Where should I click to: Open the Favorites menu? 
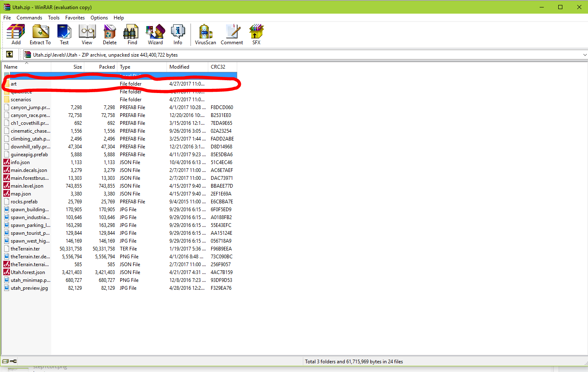tap(75, 18)
